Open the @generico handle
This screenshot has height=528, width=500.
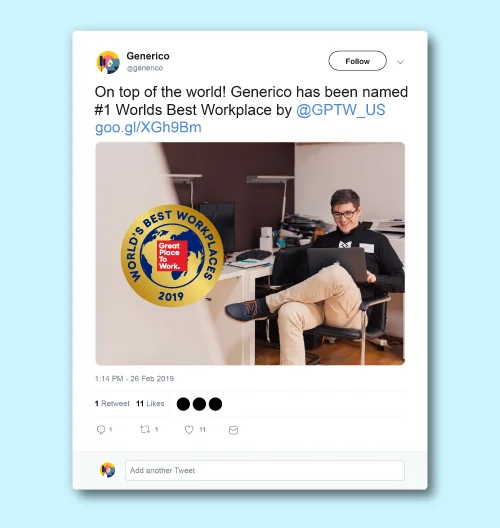point(144,68)
